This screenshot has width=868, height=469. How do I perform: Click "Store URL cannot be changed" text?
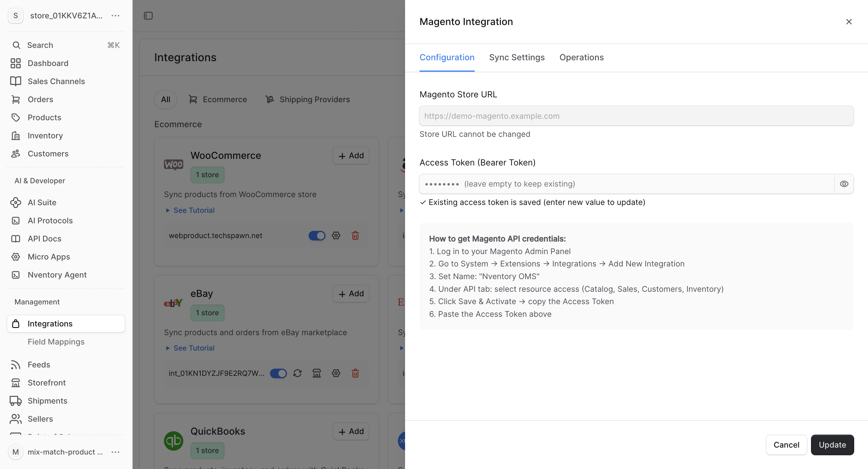tap(474, 134)
